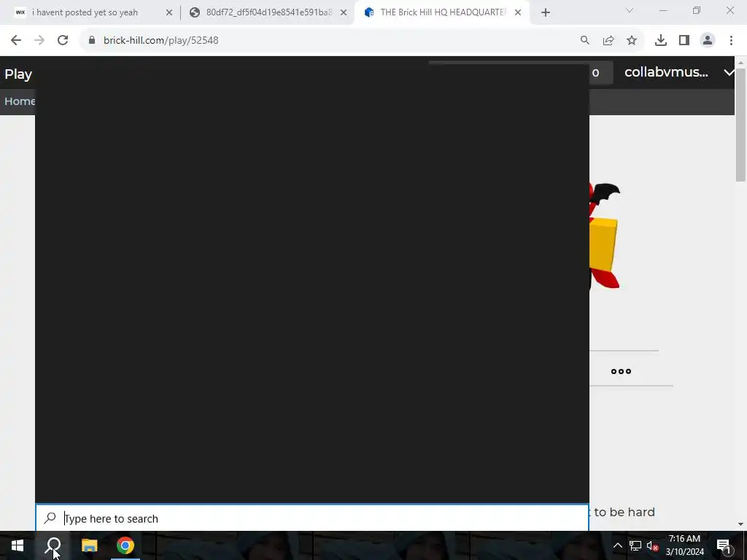Open the notification center icon
Image resolution: width=747 pixels, height=560 pixels.
pos(724,545)
